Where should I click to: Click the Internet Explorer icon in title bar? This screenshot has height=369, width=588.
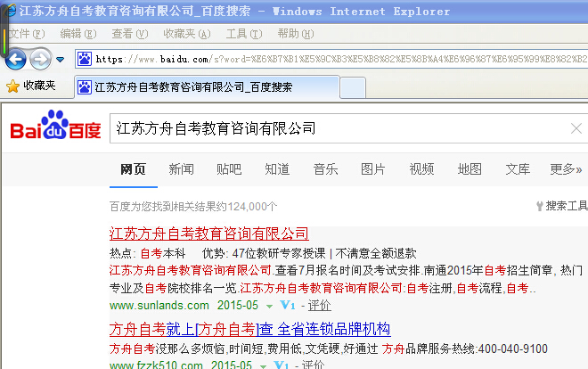point(10,11)
